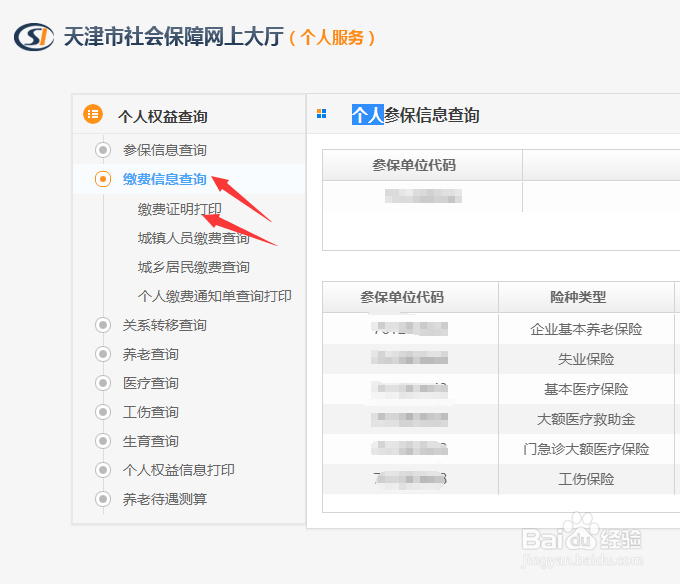Click the 天津市社会保障网上大厅 site title
Screen dimensions: 680x584
tap(172, 38)
